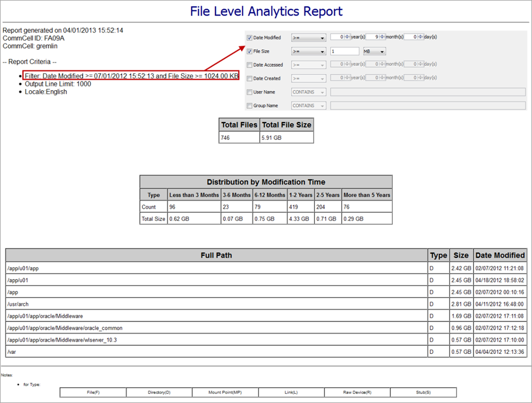This screenshot has width=532, height=403.
Task: Click the Size column header
Action: 460,255
